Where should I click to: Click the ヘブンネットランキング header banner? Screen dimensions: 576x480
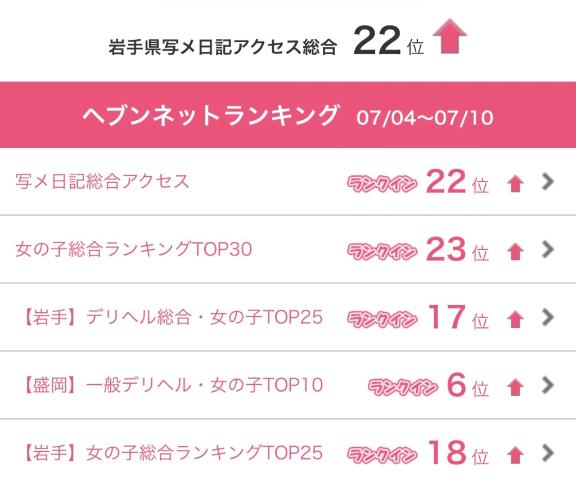coord(288,115)
